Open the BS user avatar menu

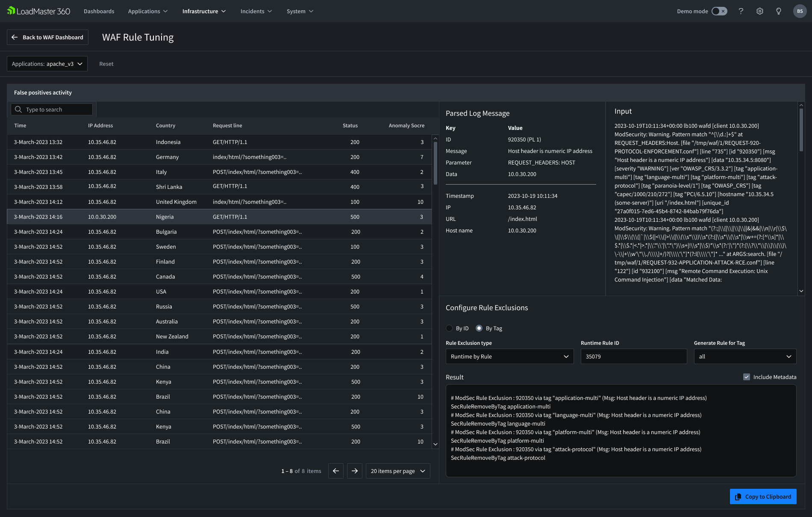click(800, 11)
